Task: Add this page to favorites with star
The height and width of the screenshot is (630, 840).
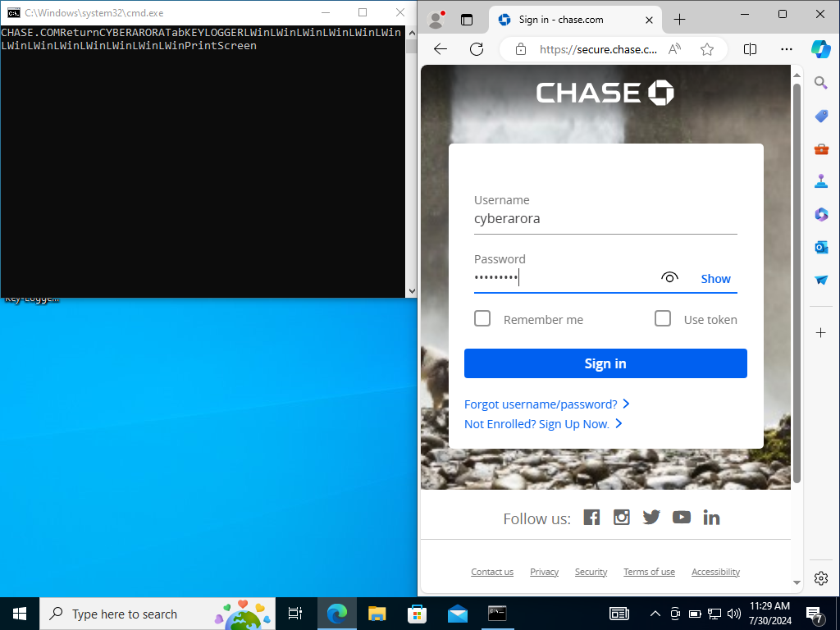Action: (x=707, y=49)
